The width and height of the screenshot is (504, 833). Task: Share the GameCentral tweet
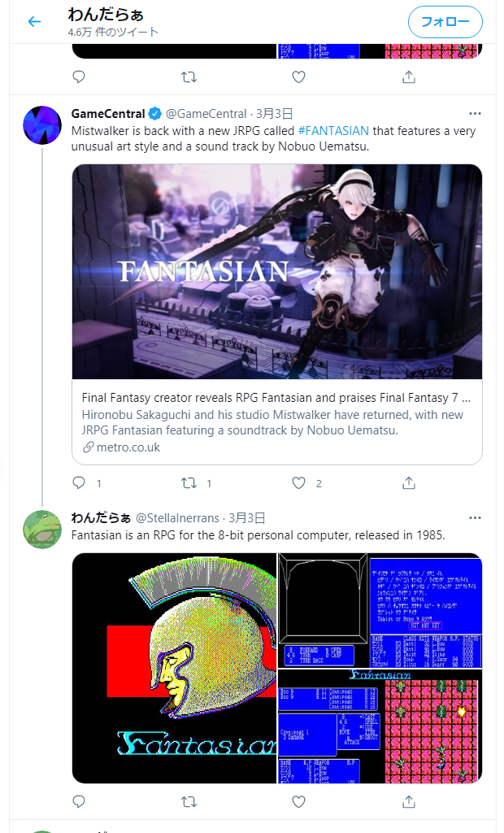pos(408,483)
